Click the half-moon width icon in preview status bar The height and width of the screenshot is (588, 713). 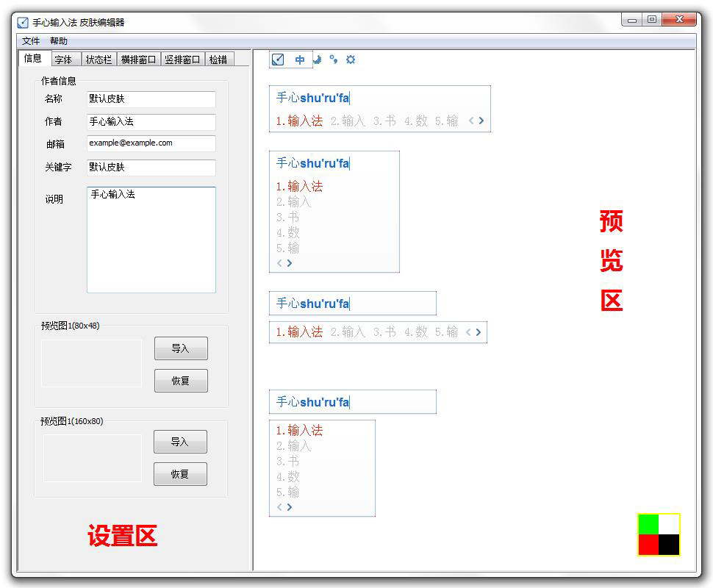(x=318, y=60)
